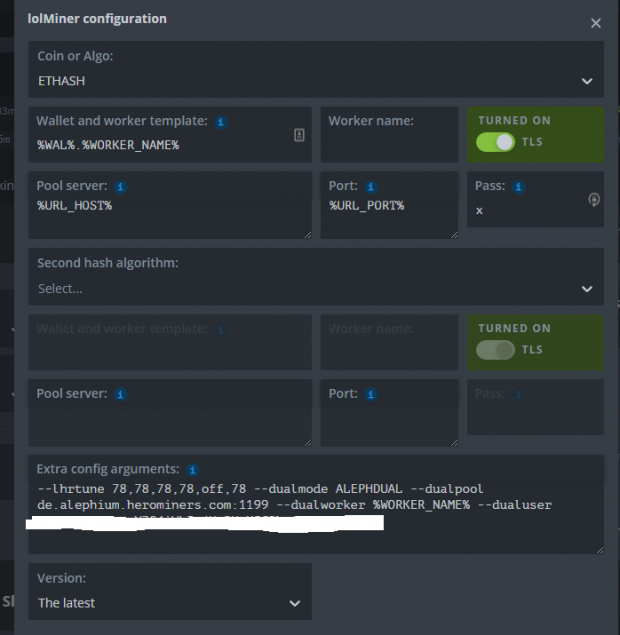Click the Pool server info icon
Viewport: 620px width, 635px height.
coord(121,186)
